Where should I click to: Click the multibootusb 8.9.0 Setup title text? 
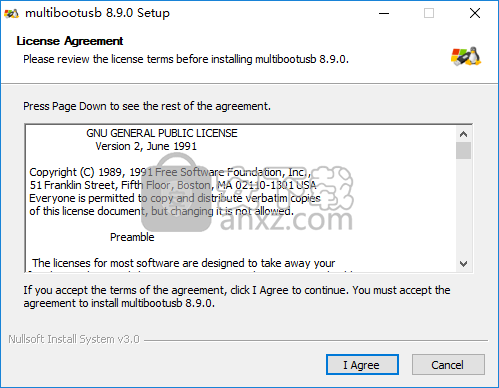[x=97, y=13]
